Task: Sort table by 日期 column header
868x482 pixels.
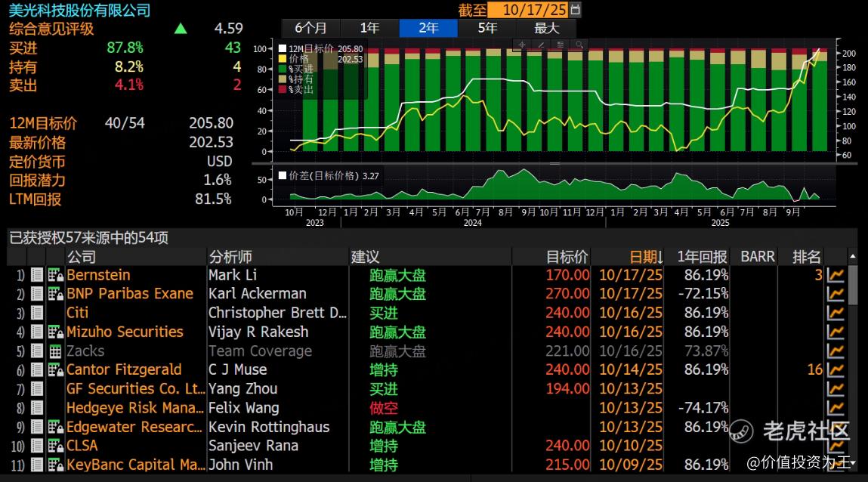Action: click(627, 257)
